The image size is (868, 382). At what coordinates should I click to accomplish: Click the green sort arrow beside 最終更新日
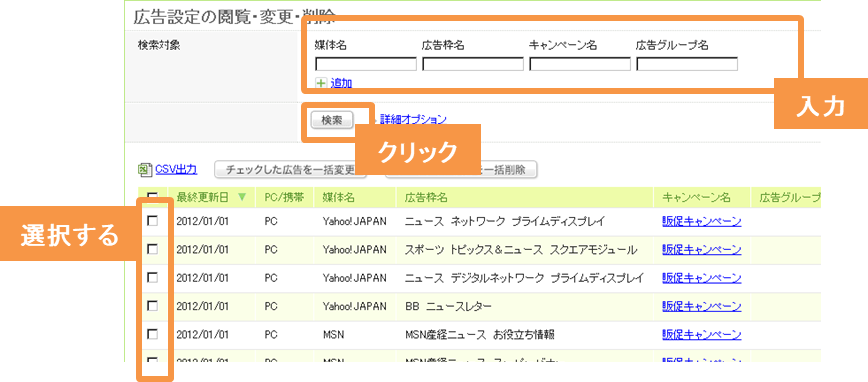coord(241,197)
